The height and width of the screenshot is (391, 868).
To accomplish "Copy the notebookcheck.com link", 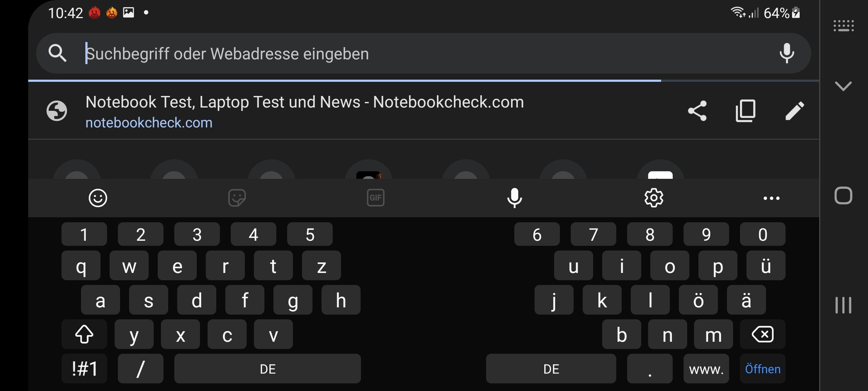I will [x=745, y=111].
